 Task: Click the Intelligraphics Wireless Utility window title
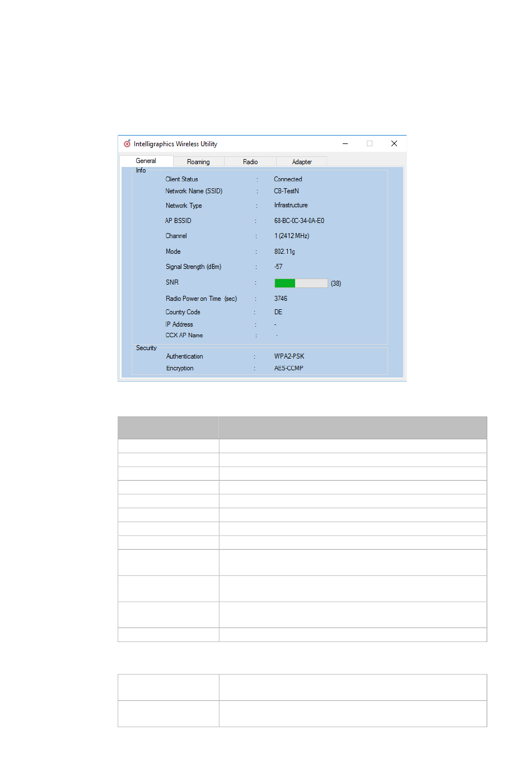[175, 144]
